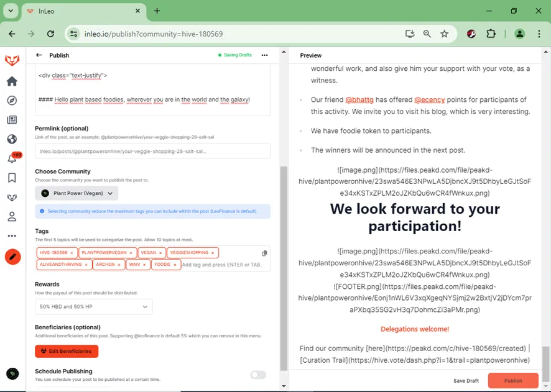The height and width of the screenshot is (392, 551).
Task: Click the editor panel vertical scrollbar
Action: [284, 268]
